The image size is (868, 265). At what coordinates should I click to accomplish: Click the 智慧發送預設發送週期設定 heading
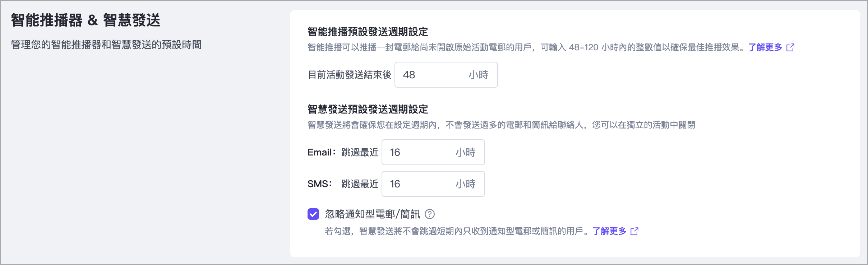coord(368,109)
